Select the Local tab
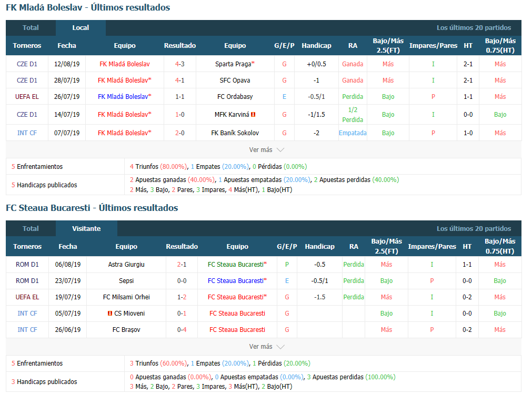Screen dimensions: 532x394 click(81, 28)
